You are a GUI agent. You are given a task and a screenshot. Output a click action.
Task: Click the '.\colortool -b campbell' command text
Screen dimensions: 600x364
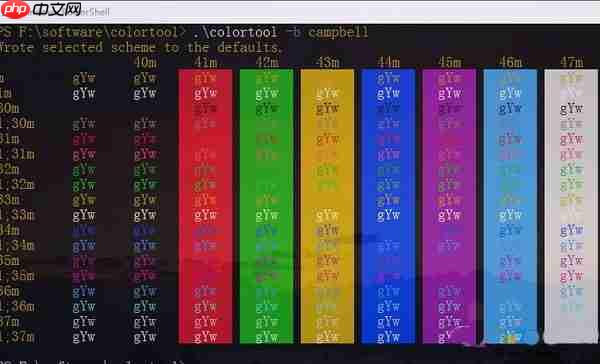(x=280, y=32)
